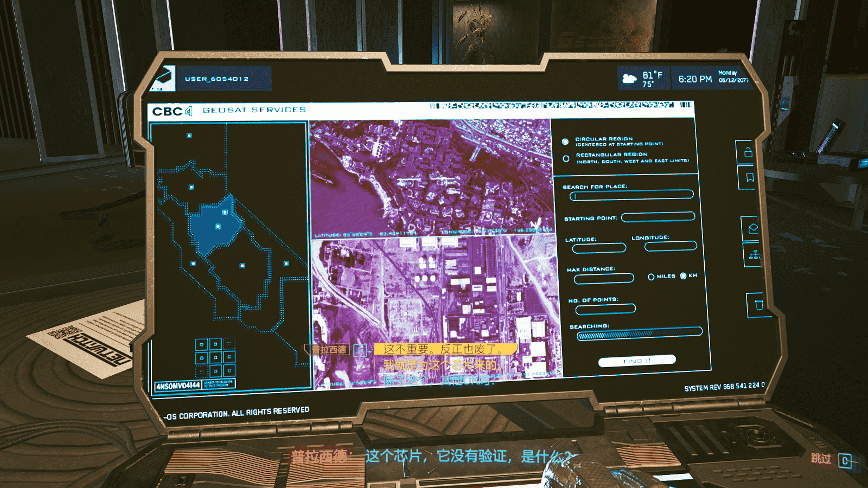
Task: Click the Searching progress bar
Action: 640,333
